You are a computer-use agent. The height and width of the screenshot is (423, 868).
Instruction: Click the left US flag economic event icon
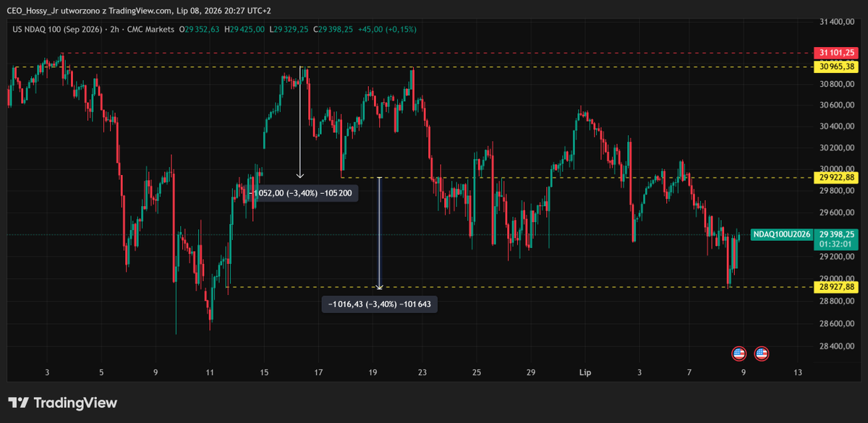click(739, 354)
